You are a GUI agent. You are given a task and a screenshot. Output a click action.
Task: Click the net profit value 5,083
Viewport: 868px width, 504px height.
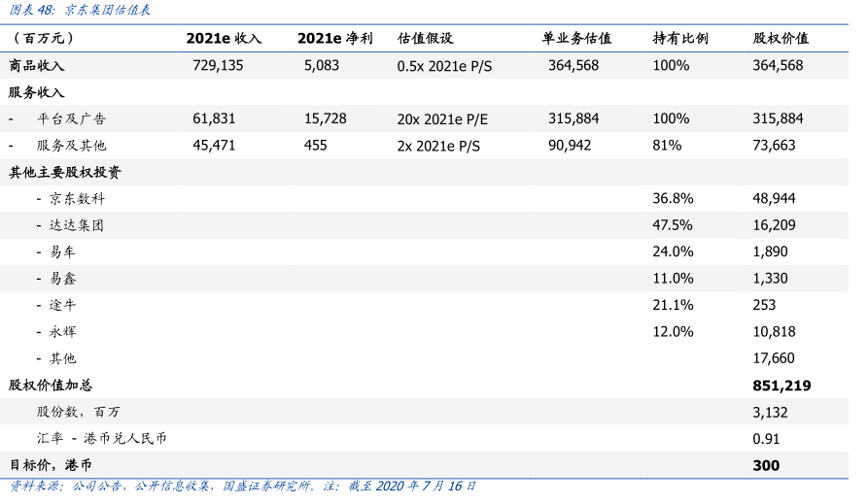[322, 65]
